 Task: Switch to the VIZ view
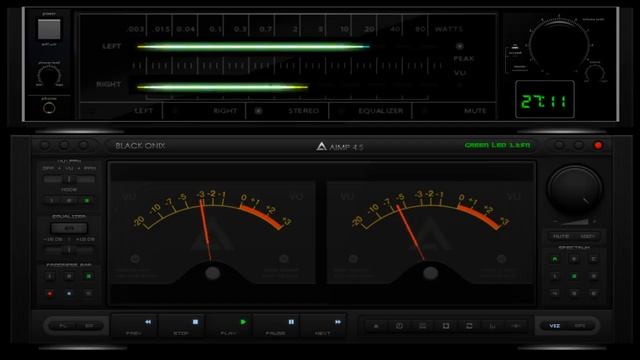click(x=554, y=326)
